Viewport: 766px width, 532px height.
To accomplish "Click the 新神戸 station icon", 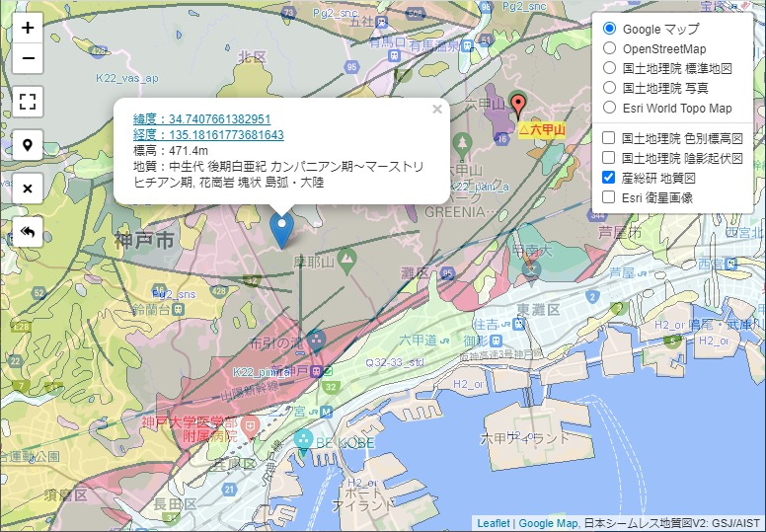I will coord(317,371).
